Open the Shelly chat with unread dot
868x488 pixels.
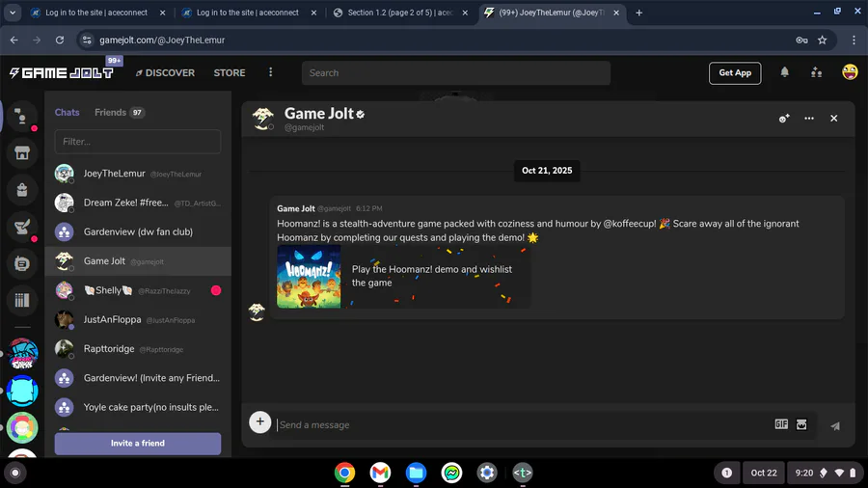138,290
